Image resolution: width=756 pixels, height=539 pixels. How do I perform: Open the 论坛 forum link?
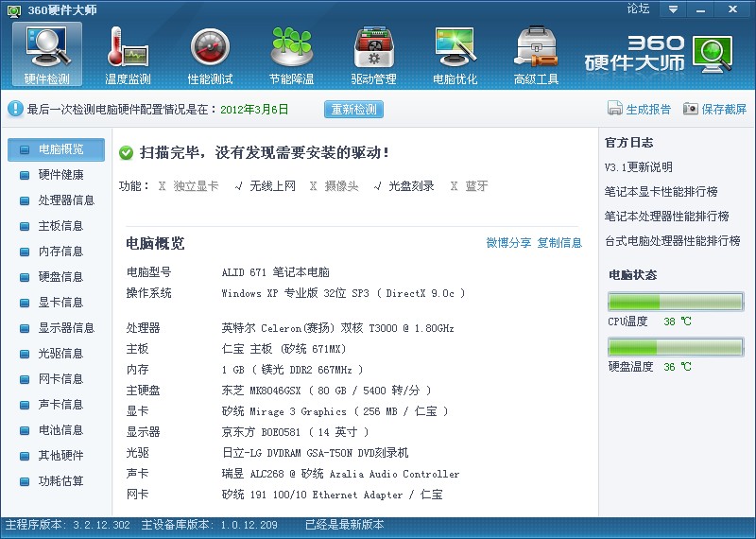639,9
